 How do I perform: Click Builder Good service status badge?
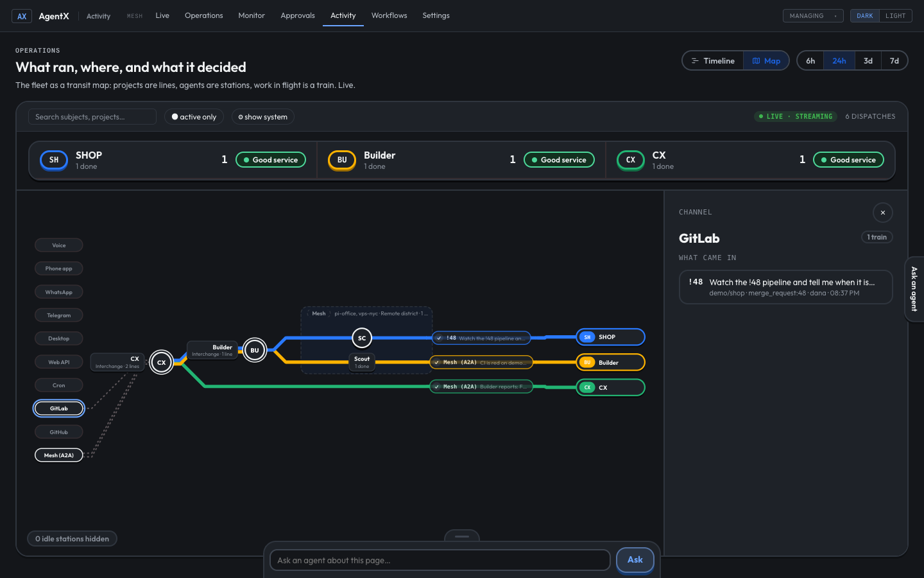[x=559, y=160]
